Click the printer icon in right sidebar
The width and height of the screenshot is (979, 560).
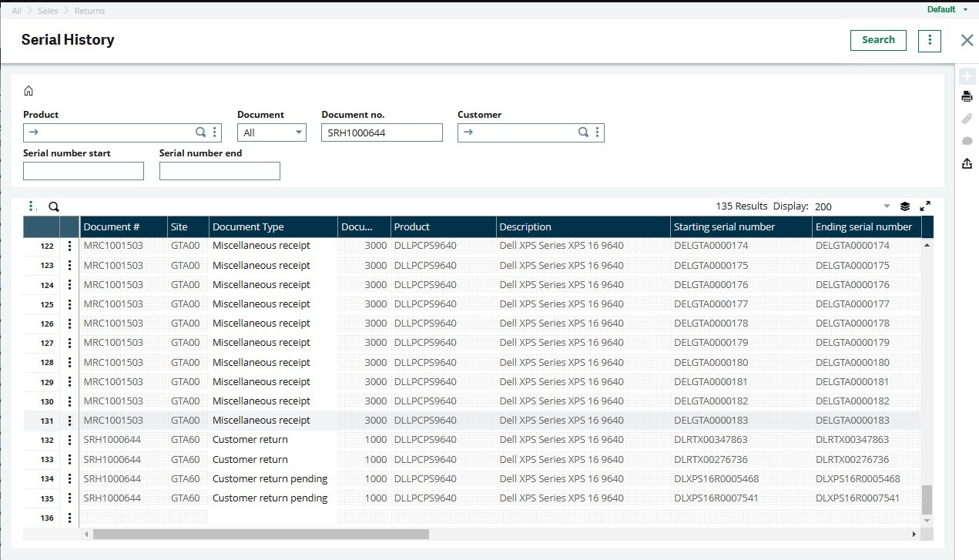967,96
